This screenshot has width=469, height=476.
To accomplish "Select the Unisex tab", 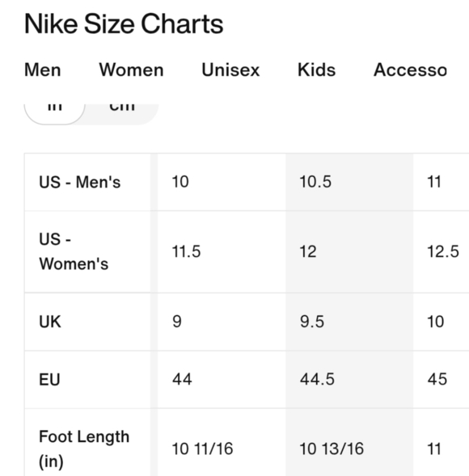I will (x=230, y=70).
